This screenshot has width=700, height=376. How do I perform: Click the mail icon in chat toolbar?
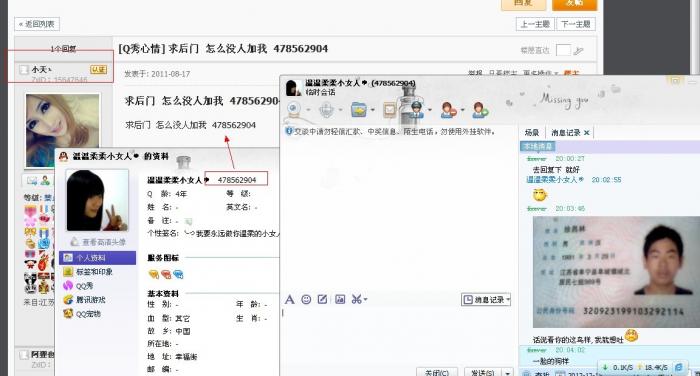tap(390, 110)
